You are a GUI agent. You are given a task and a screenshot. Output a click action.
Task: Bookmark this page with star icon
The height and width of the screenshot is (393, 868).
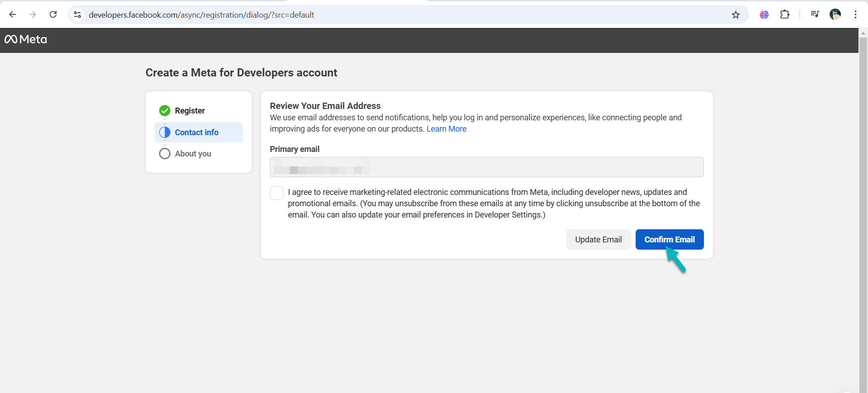point(736,15)
